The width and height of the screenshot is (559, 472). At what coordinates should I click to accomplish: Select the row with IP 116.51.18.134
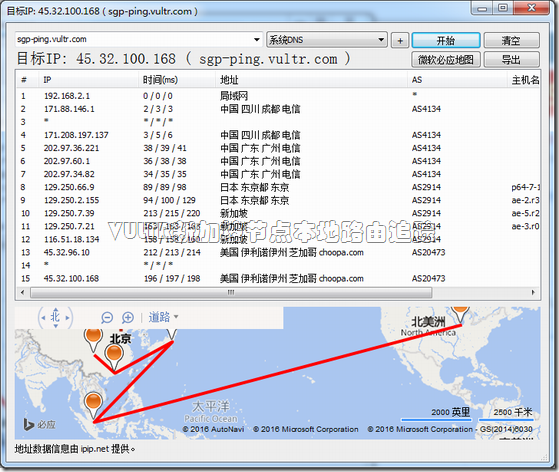coord(278,239)
